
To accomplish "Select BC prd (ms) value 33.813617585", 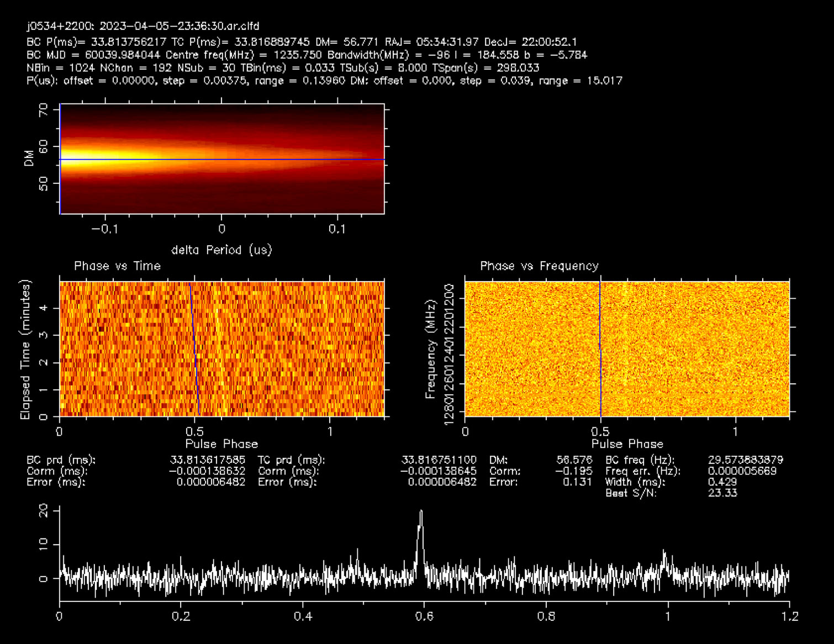I will 208,460.
